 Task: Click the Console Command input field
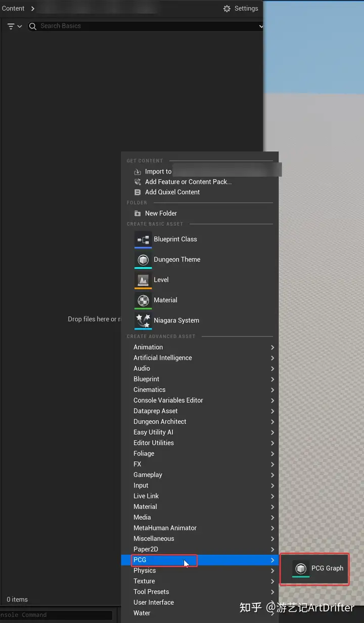point(56,615)
